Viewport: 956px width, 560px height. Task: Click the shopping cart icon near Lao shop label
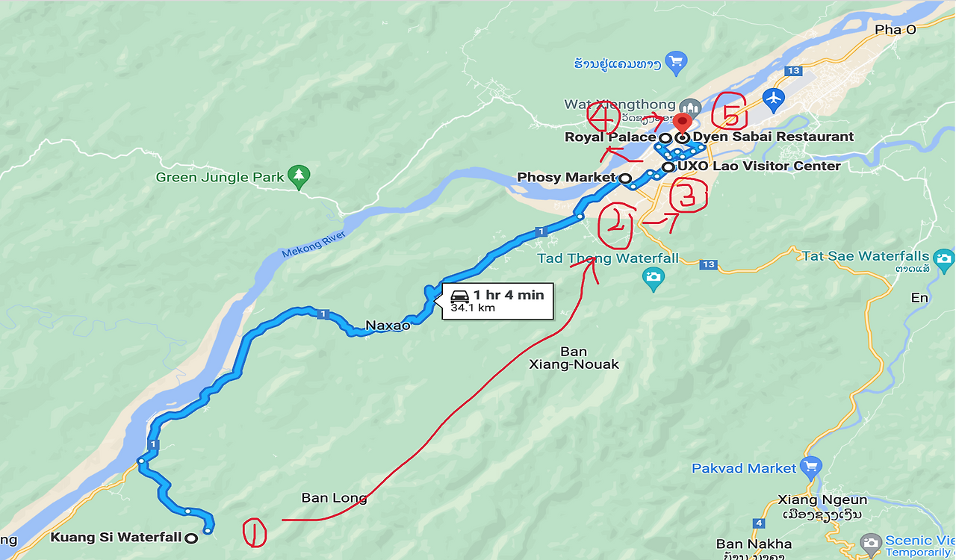677,62
